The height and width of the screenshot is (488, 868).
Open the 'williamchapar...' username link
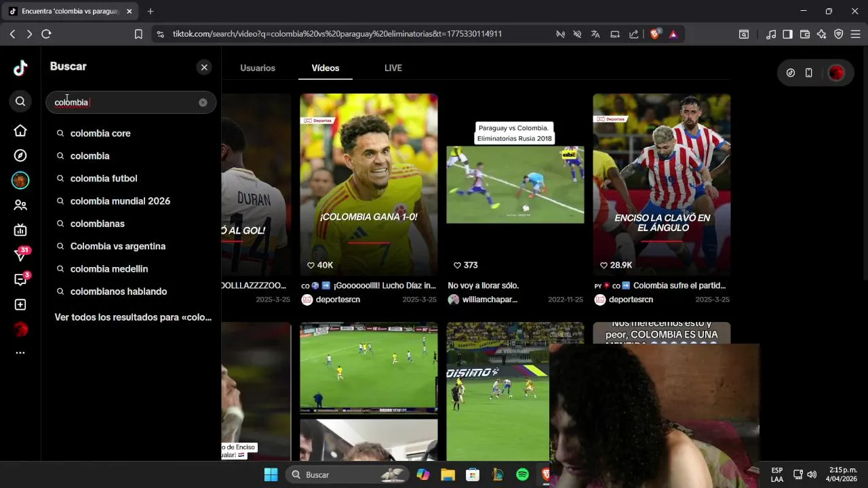(490, 300)
